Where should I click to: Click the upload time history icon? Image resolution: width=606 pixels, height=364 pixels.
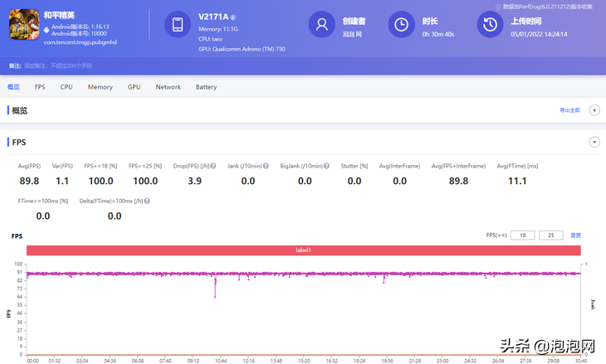pyautogui.click(x=490, y=25)
